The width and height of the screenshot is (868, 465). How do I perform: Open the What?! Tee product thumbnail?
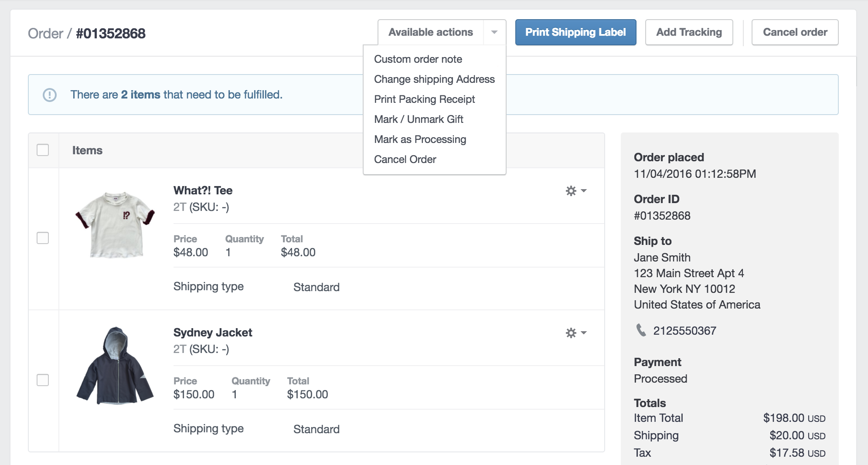click(115, 224)
